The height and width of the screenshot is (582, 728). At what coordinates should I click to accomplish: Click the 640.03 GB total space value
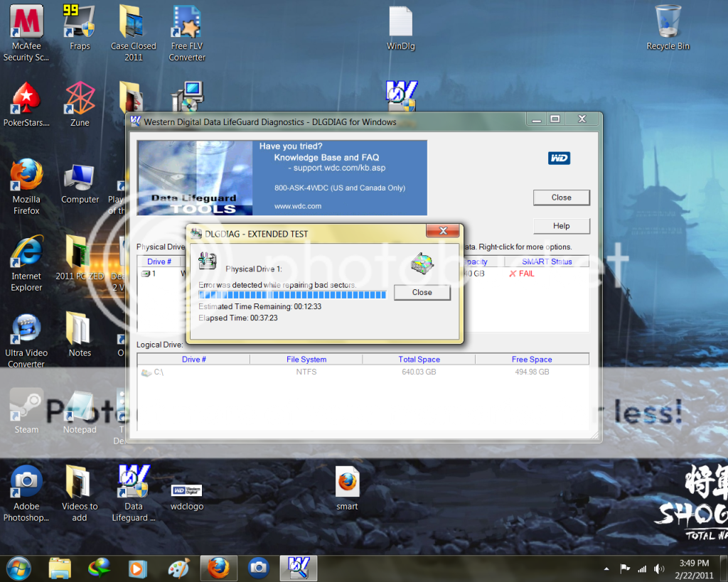pyautogui.click(x=419, y=372)
